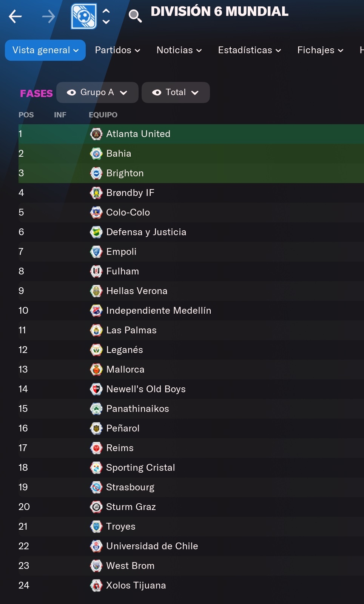The width and height of the screenshot is (364, 604).
Task: Expand the Grupo A dropdown
Action: (x=97, y=92)
